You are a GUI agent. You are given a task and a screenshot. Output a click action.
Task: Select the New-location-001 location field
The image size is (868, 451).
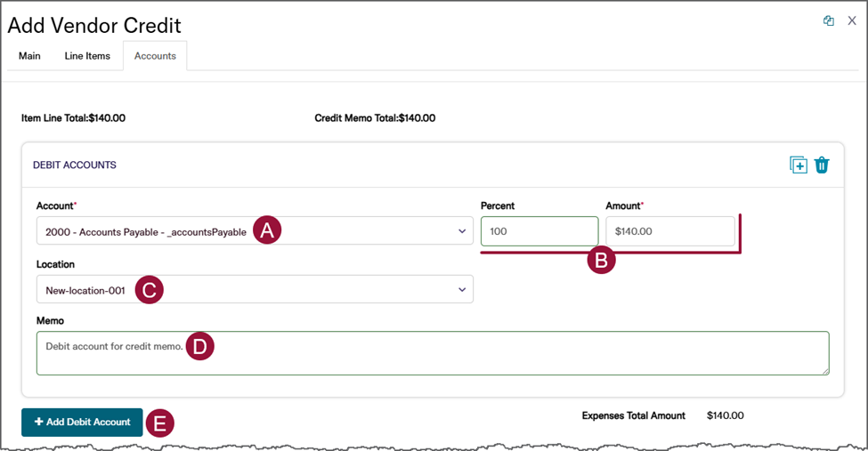[85, 290]
